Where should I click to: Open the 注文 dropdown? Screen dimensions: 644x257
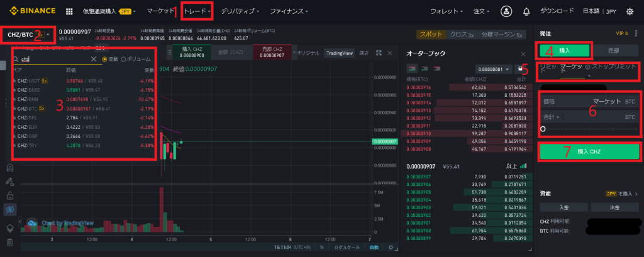tap(481, 11)
